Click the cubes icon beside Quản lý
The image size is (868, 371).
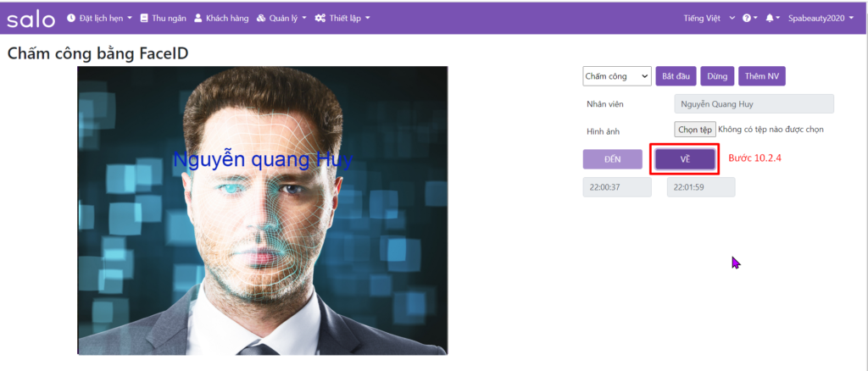pos(261,19)
